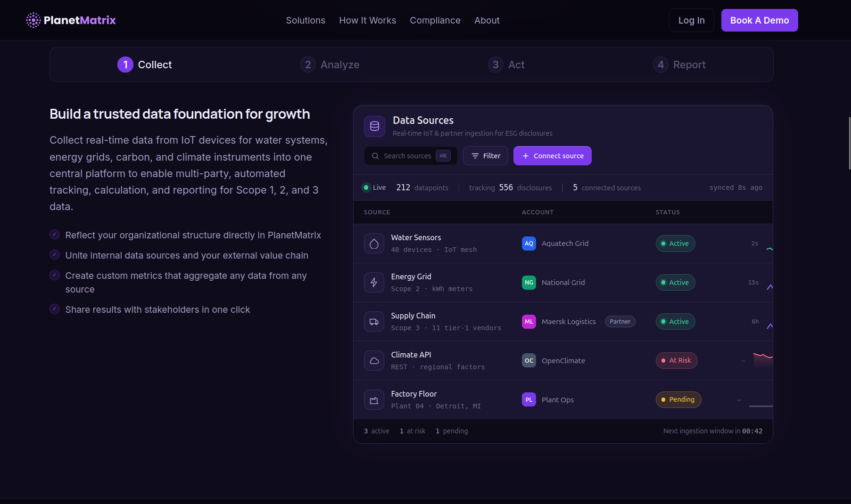Go to the Compliance menu item
Viewport: 851px width, 504px height.
[x=435, y=20]
